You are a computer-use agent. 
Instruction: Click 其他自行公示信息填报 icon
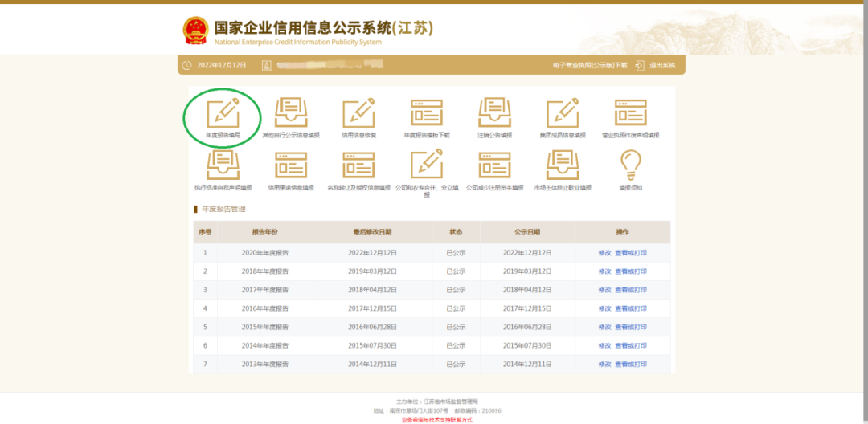[x=291, y=113]
